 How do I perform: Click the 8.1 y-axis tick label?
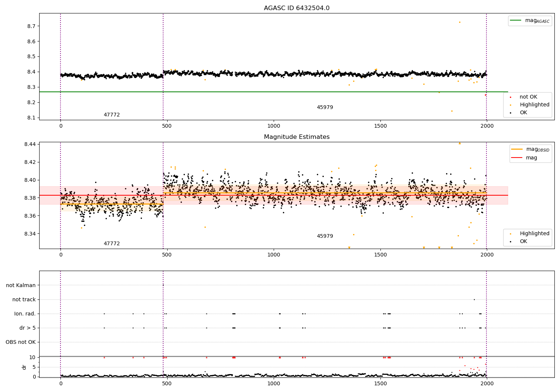31,118
